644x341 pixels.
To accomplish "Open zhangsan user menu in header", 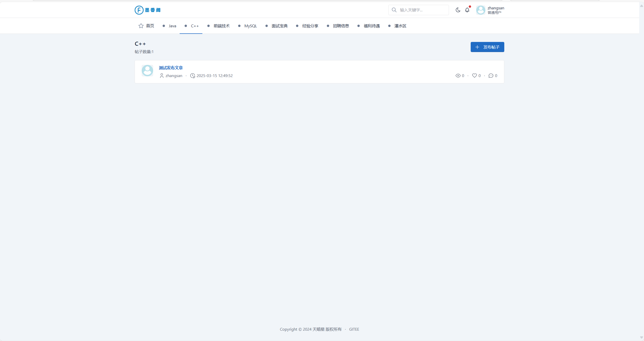I will pyautogui.click(x=490, y=10).
